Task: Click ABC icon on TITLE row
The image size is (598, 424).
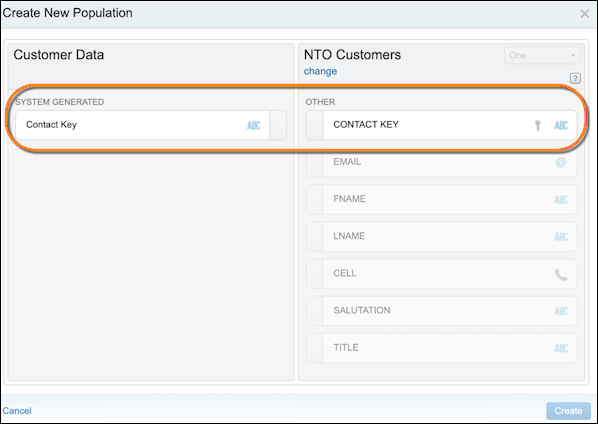Action: coord(561,348)
